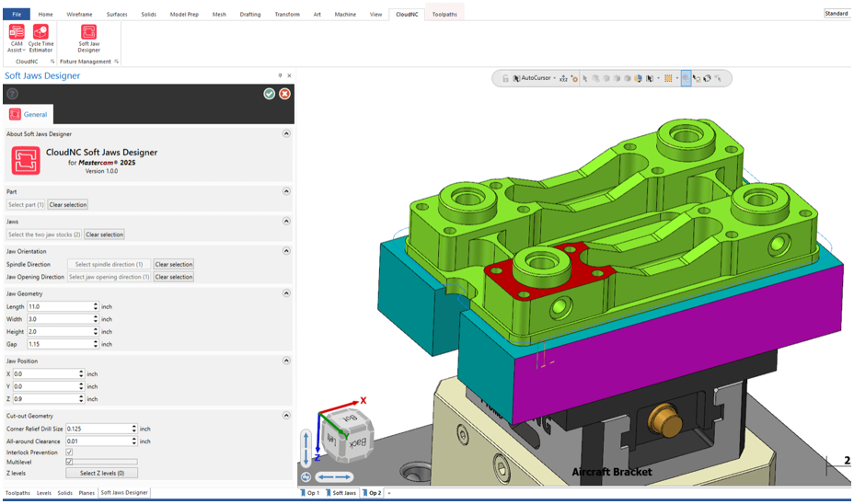Click the Length stepper arrows

pos(96,306)
